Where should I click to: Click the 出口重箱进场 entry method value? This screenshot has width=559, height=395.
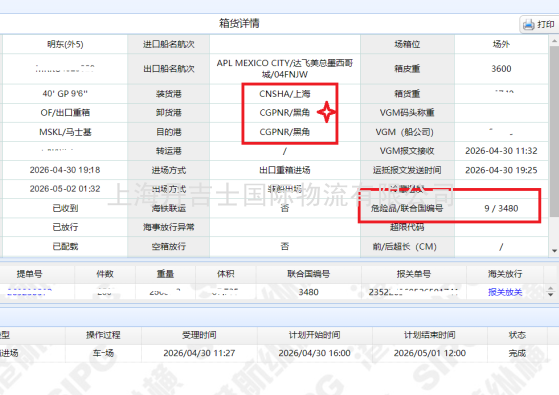(285, 170)
